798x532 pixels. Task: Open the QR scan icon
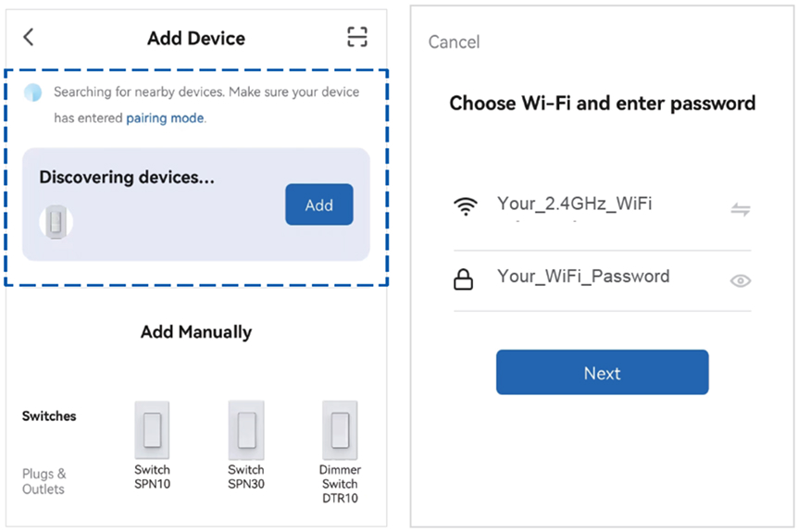356,37
